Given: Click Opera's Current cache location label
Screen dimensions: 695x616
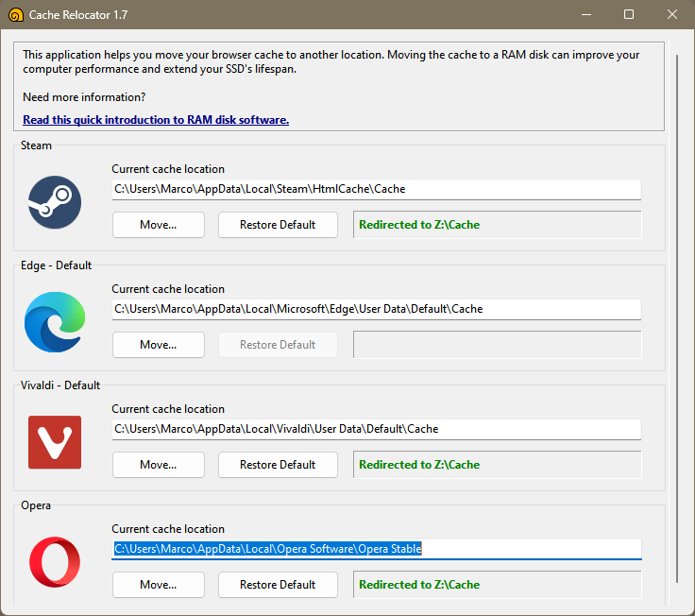Looking at the screenshot, I should pos(168,529).
